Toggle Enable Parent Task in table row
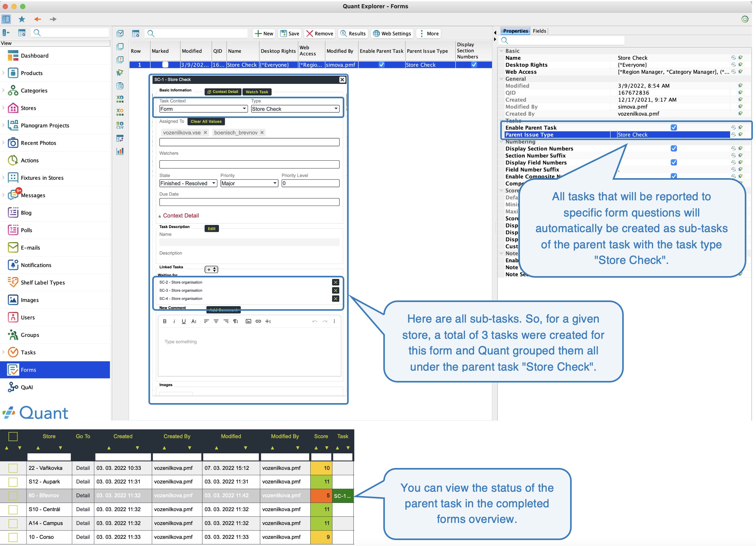 point(382,65)
